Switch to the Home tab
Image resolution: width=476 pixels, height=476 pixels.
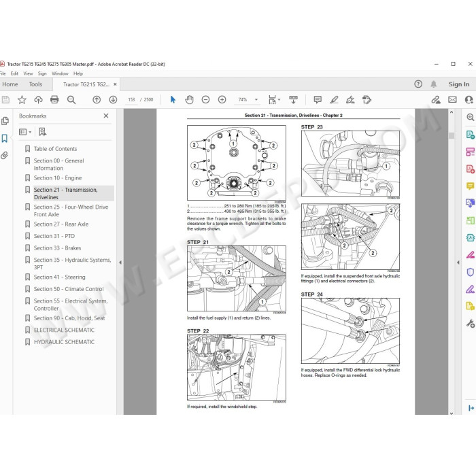pos(10,84)
